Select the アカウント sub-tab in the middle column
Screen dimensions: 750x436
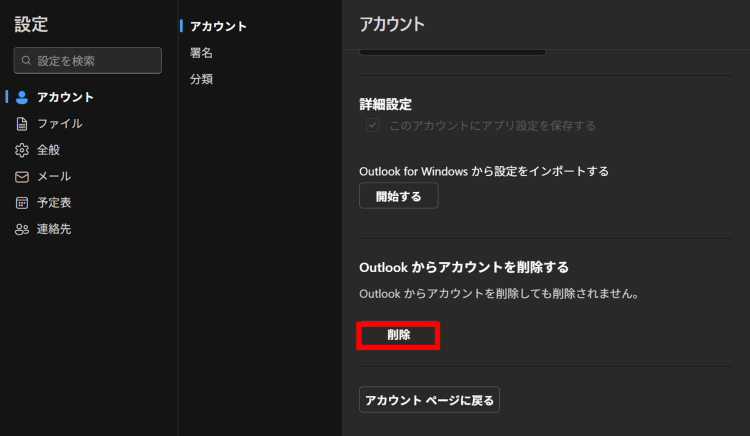pos(218,26)
